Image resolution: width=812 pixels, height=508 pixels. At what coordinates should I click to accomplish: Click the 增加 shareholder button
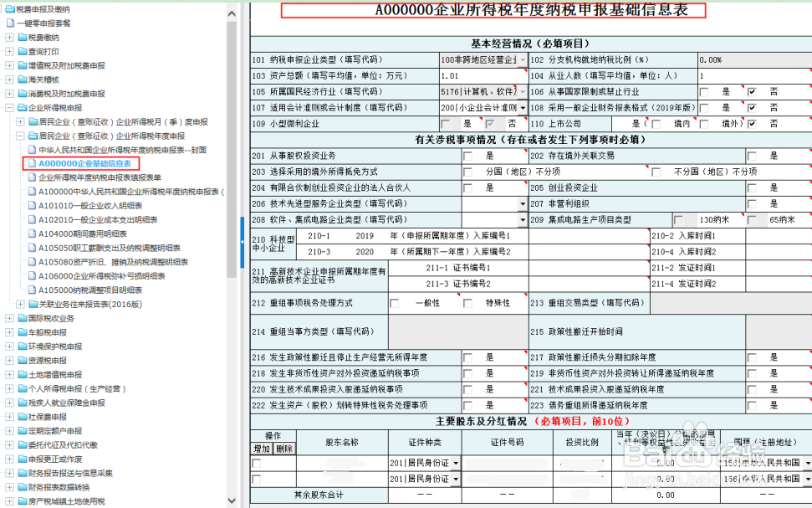pyautogui.click(x=262, y=449)
